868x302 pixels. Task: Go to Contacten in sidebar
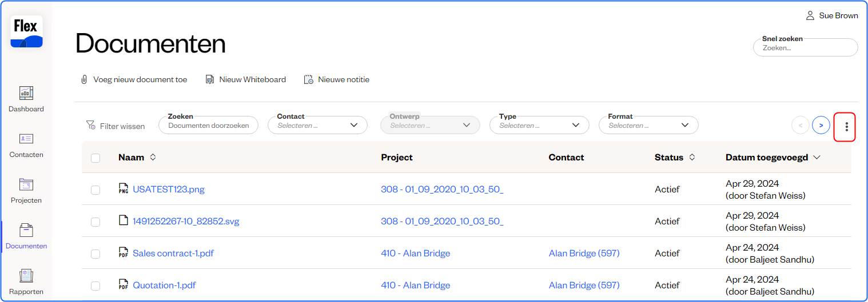coord(26,139)
